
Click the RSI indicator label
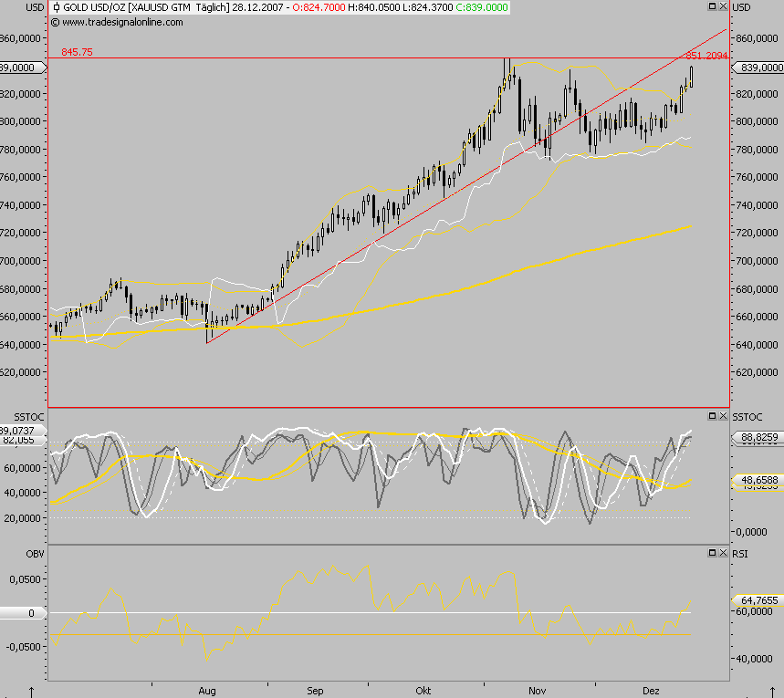[x=740, y=554]
